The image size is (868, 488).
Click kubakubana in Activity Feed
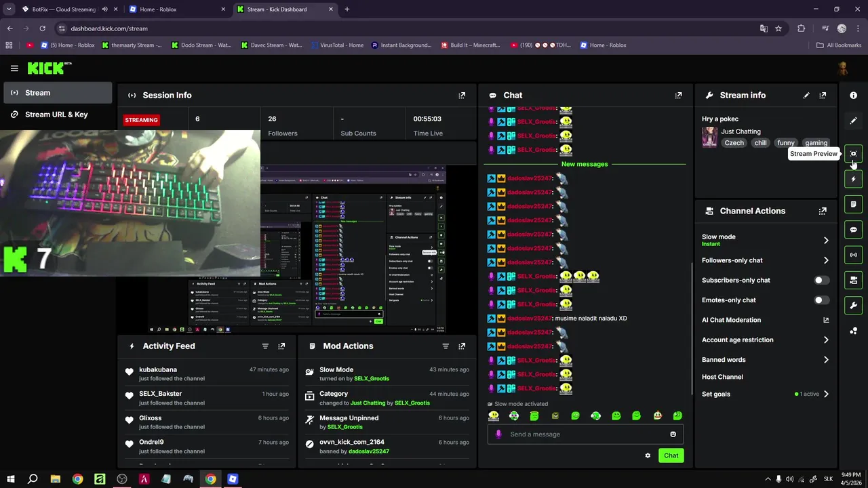pos(158,370)
